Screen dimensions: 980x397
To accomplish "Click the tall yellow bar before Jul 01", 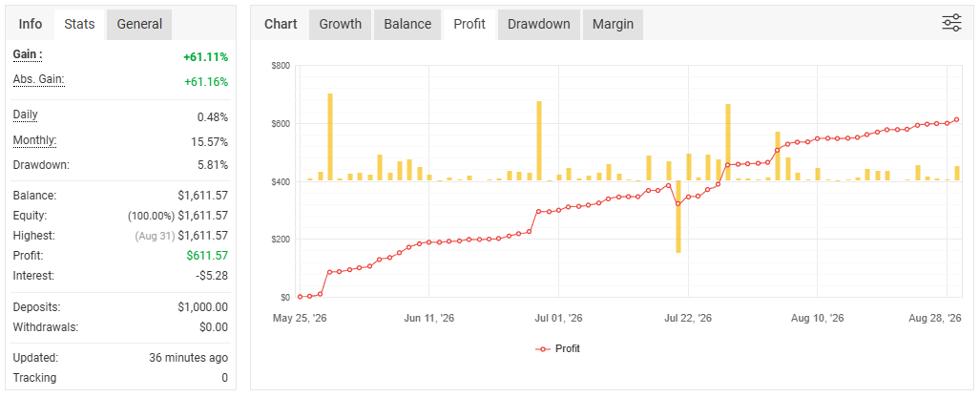I will (x=539, y=141).
